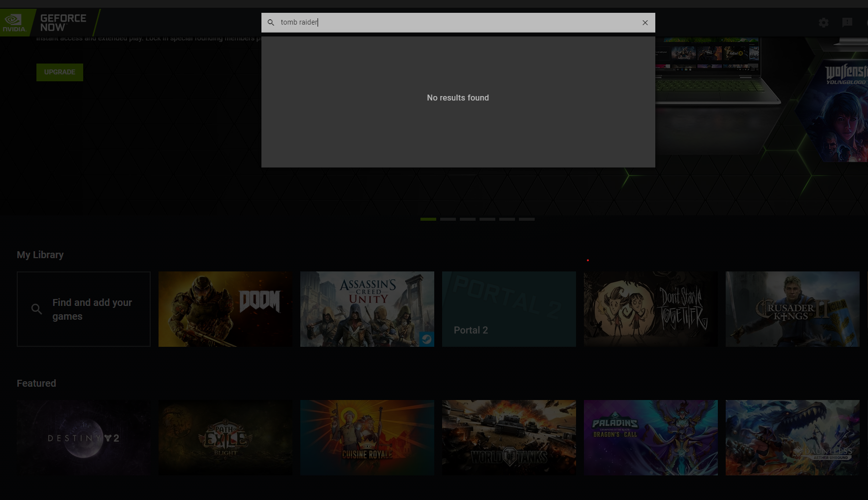Open Paladins Dragon's Call featured tile
The width and height of the screenshot is (868, 500).
(x=651, y=437)
